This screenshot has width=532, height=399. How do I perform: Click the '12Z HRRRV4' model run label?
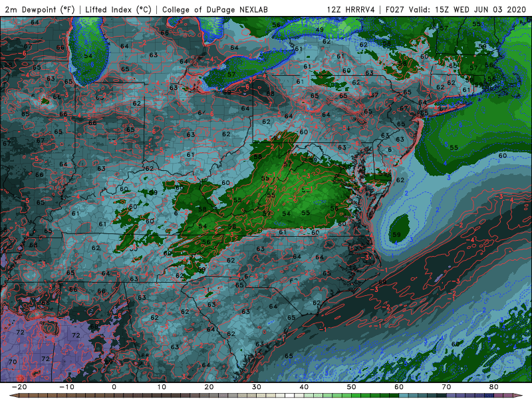coord(351,9)
